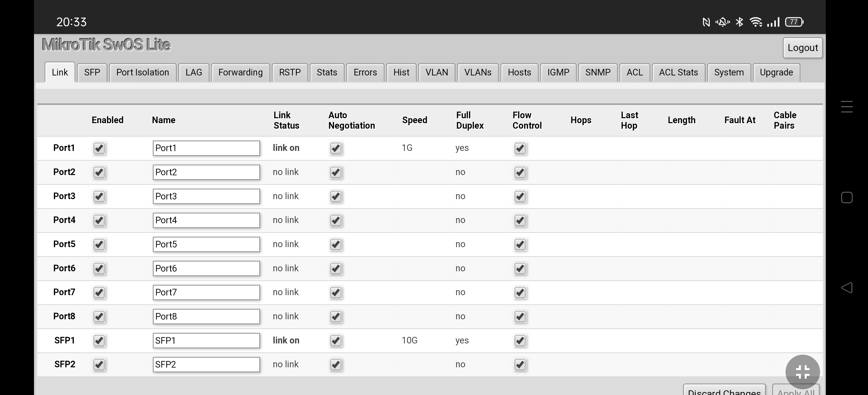868x395 pixels.
Task: Tap the battery level indicator
Action: [794, 22]
